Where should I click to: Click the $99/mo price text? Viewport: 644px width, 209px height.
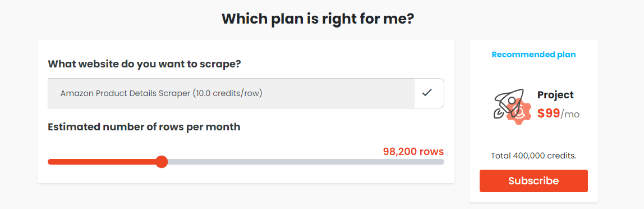pyautogui.click(x=558, y=113)
